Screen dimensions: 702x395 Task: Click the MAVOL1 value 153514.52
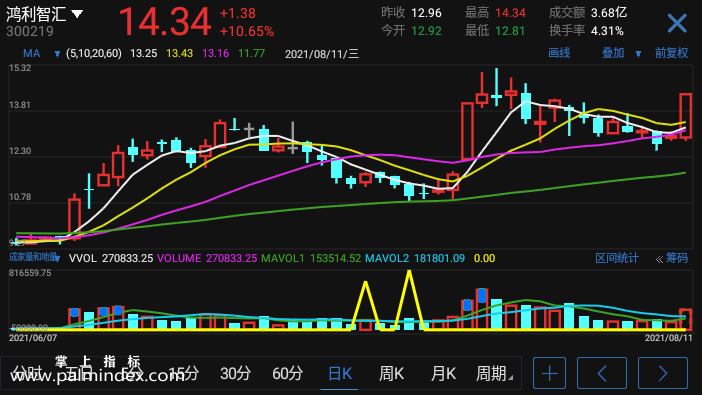click(335, 258)
